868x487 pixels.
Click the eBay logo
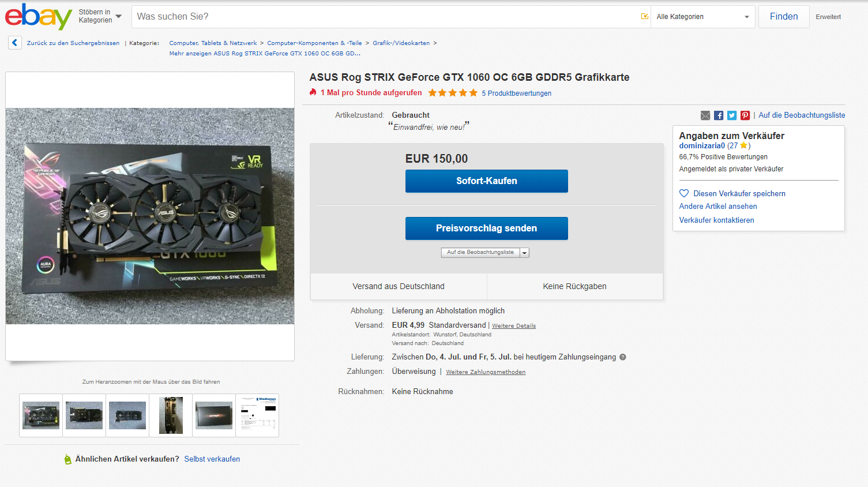(x=39, y=17)
